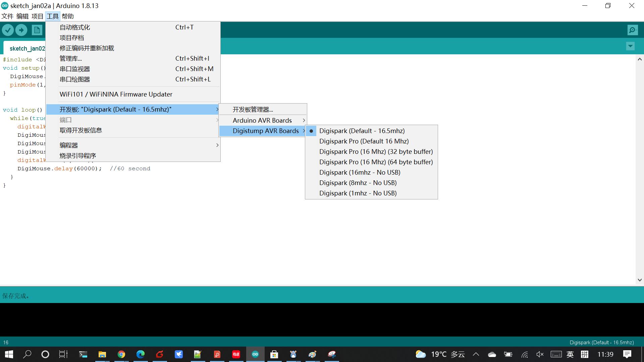Open the 文件 menu in menu bar

[7, 16]
